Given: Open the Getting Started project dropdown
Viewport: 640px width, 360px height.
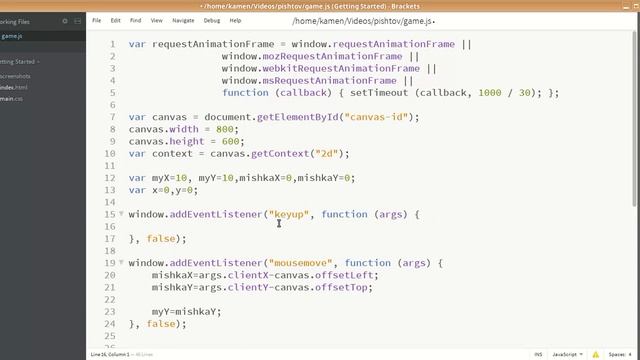Looking at the screenshot, I should coord(20,62).
